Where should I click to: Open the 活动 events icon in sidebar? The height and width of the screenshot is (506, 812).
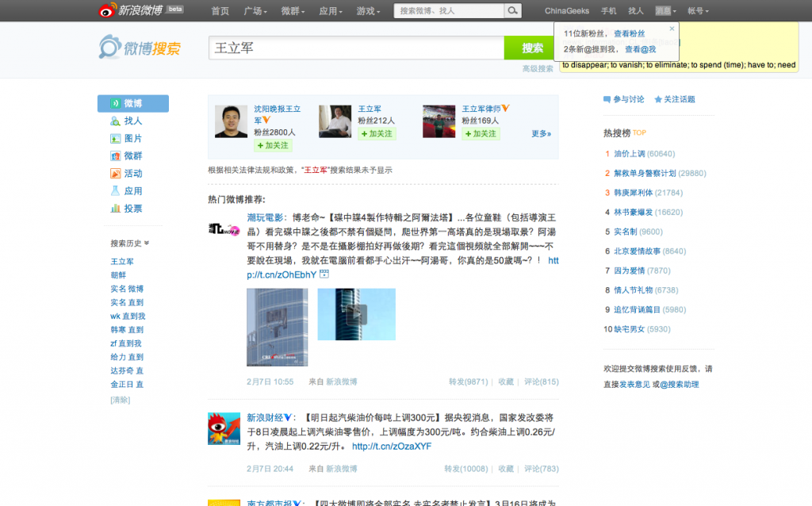coord(116,174)
